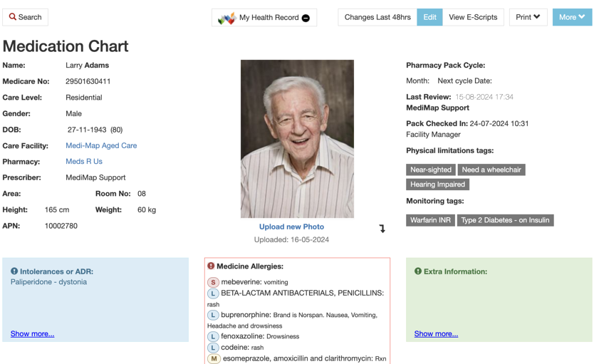Viewport: 594px width, 364px height.
Task: Click Larry Adams' patient photo
Action: (x=297, y=139)
